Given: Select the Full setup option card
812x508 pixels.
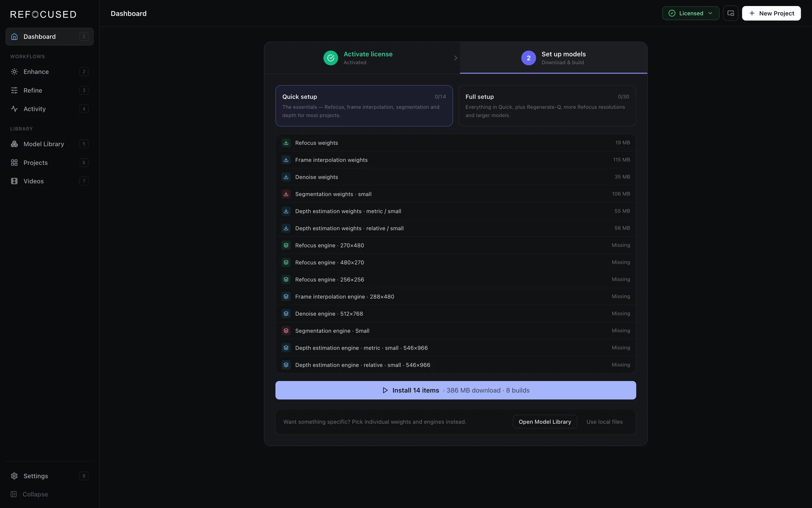Looking at the screenshot, I should 547,106.
